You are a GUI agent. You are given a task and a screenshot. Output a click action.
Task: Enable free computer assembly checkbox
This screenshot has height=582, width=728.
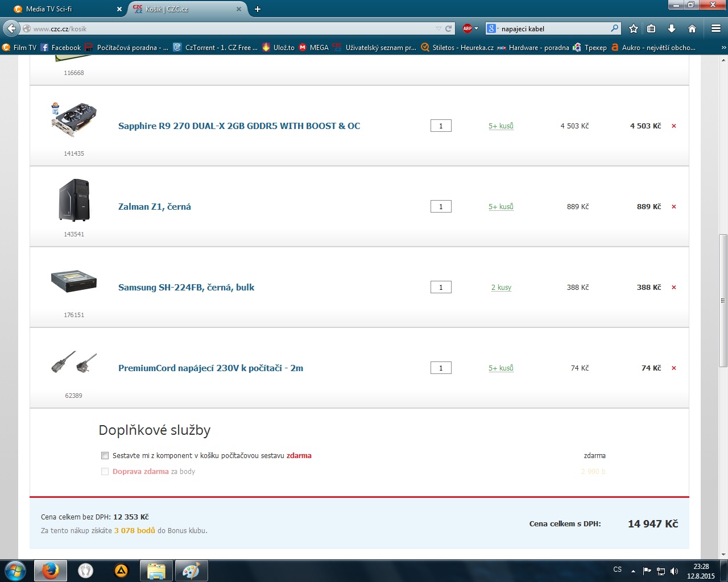[x=105, y=455]
